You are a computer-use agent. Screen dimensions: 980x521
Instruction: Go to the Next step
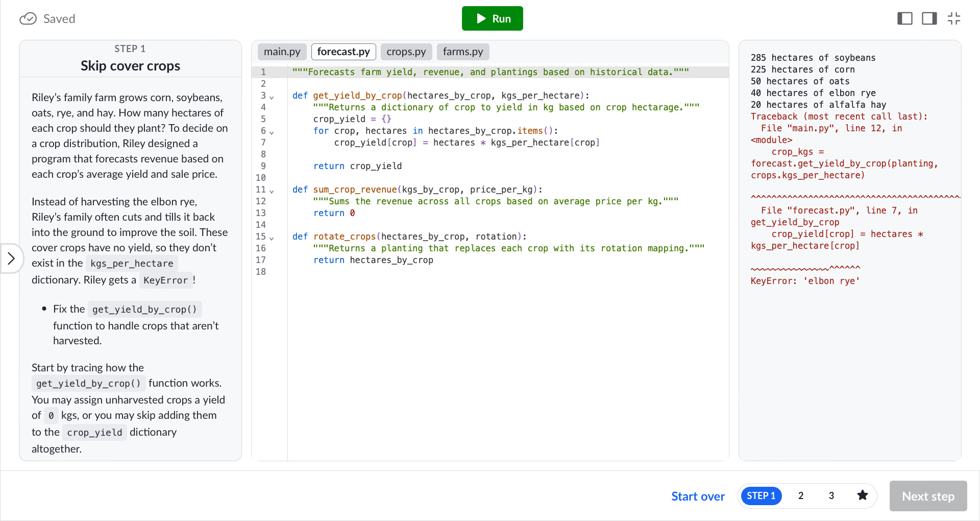tap(928, 496)
